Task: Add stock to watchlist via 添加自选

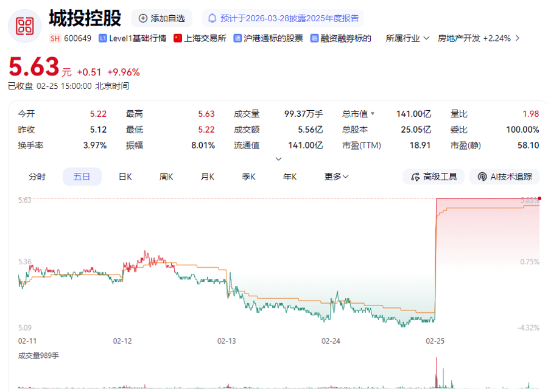Action: tap(162, 18)
